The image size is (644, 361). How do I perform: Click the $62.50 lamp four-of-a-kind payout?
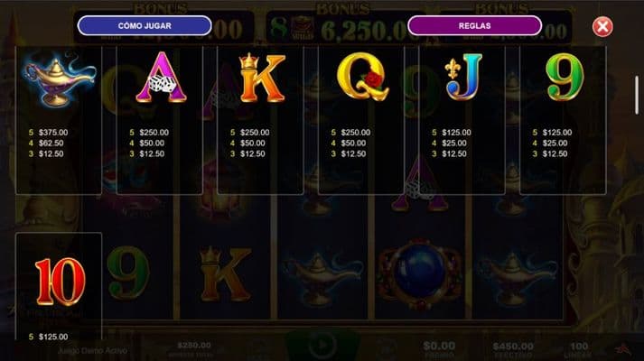[x=51, y=143]
